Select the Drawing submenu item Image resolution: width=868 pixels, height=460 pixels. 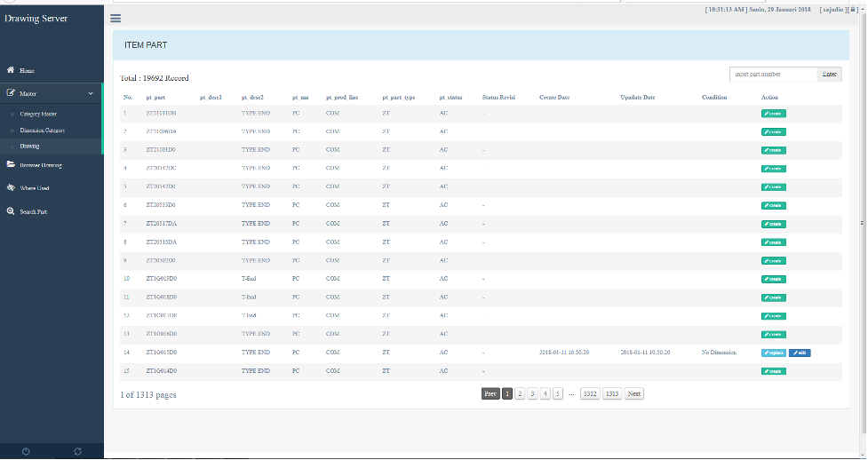(29, 146)
